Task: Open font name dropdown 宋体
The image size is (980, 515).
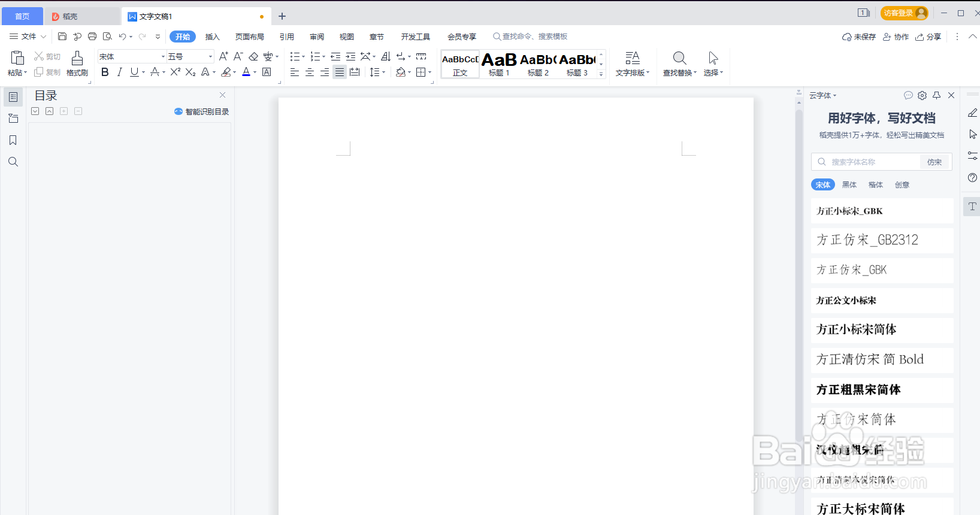Action: (162, 56)
